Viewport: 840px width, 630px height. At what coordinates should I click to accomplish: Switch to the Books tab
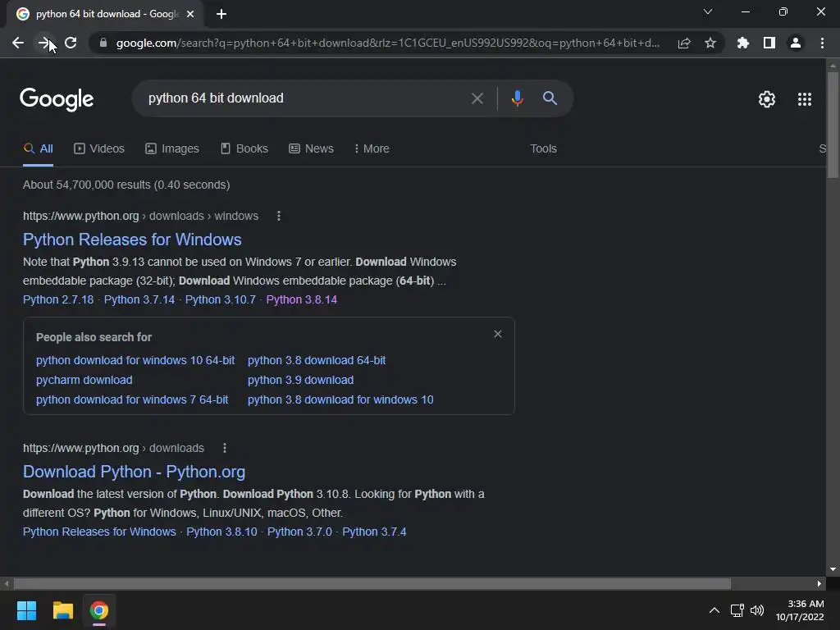point(244,148)
